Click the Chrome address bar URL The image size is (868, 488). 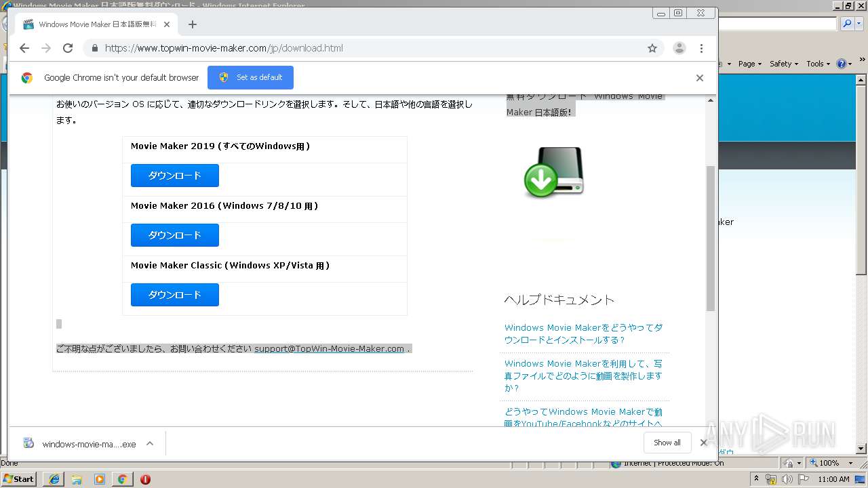(x=224, y=48)
